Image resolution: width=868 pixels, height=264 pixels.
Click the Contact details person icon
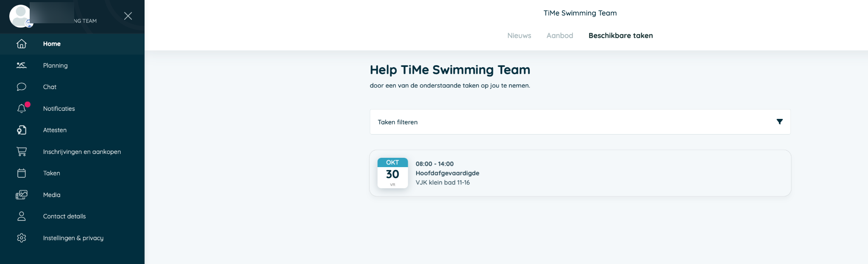click(x=22, y=216)
